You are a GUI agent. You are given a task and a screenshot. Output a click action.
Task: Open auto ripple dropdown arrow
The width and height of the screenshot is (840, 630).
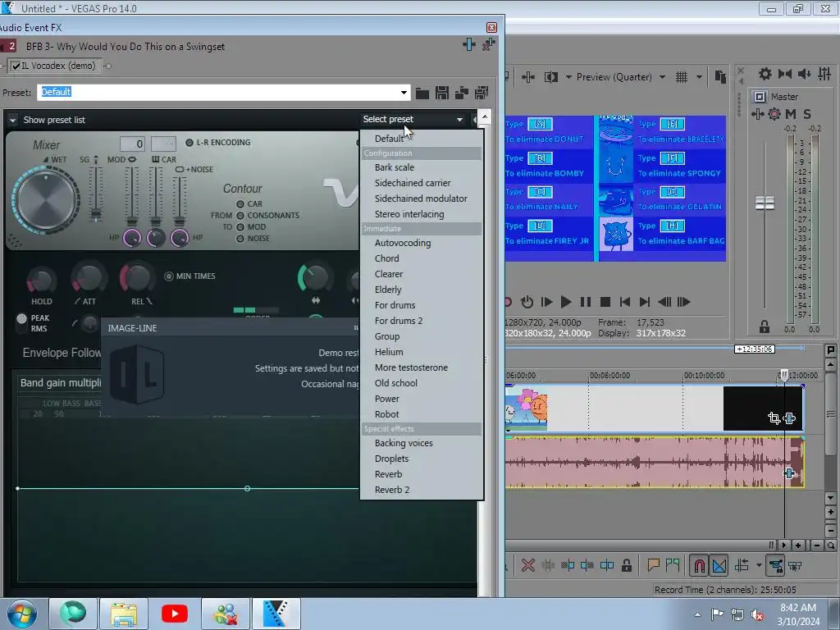759,565
